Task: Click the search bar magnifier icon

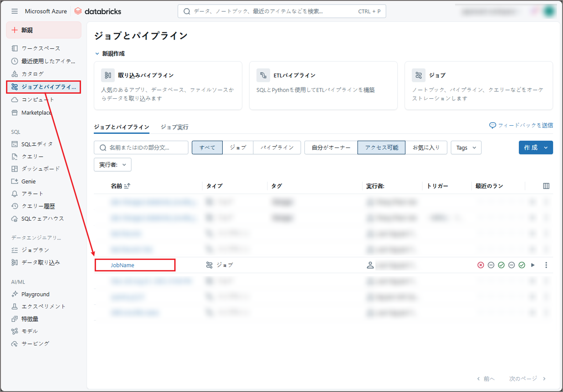Action: coord(187,11)
